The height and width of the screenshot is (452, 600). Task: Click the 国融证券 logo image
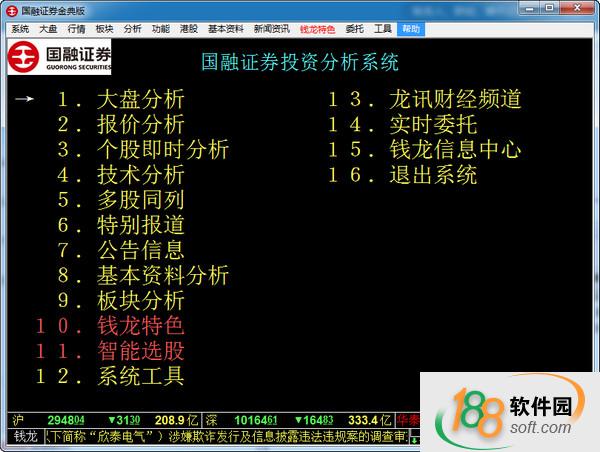[59, 57]
